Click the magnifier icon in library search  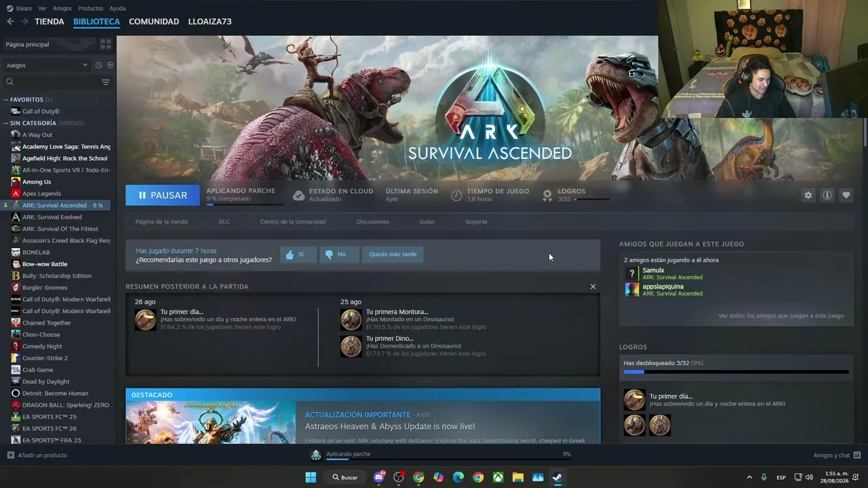point(10,82)
